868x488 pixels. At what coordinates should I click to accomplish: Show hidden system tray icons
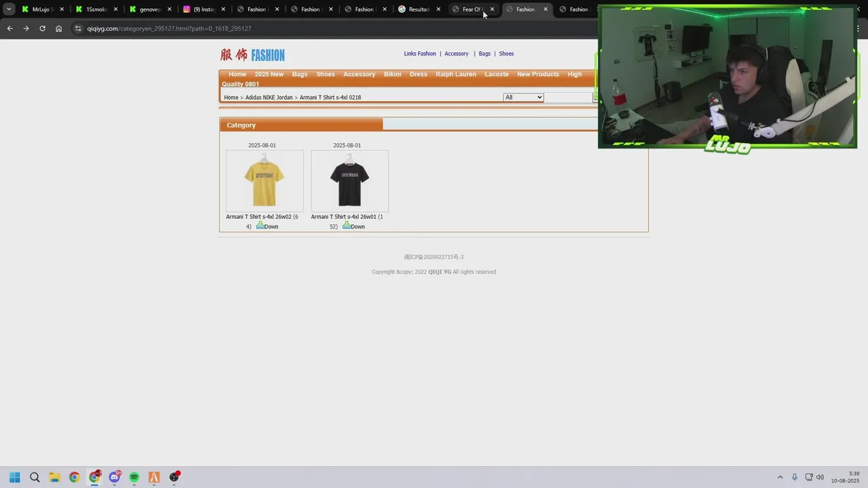[x=780, y=477]
